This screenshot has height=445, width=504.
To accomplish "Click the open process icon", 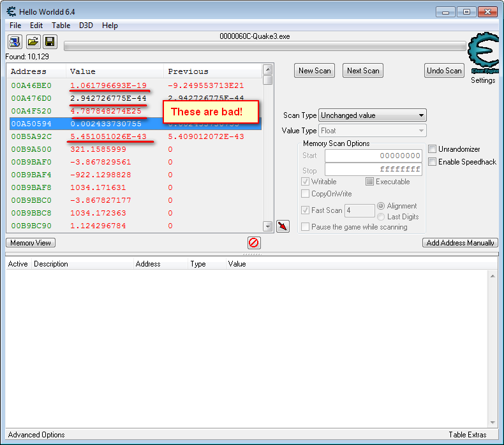I will click(x=15, y=42).
